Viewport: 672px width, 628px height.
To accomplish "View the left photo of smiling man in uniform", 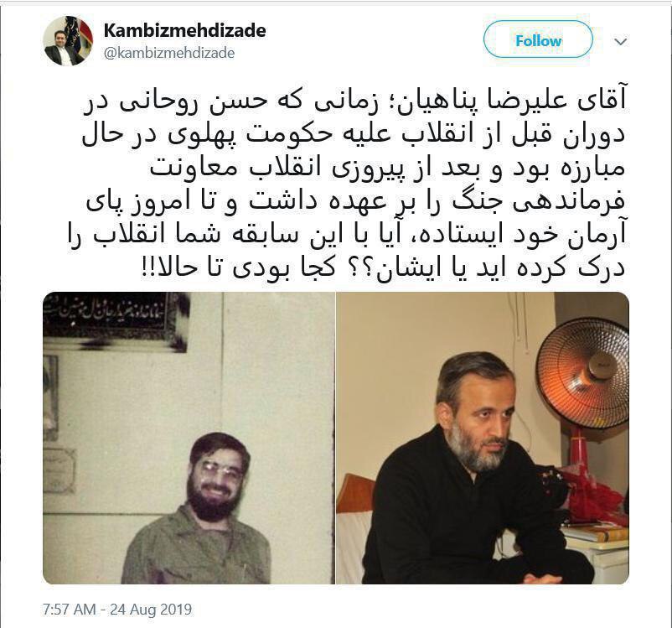I will pyautogui.click(x=189, y=438).
